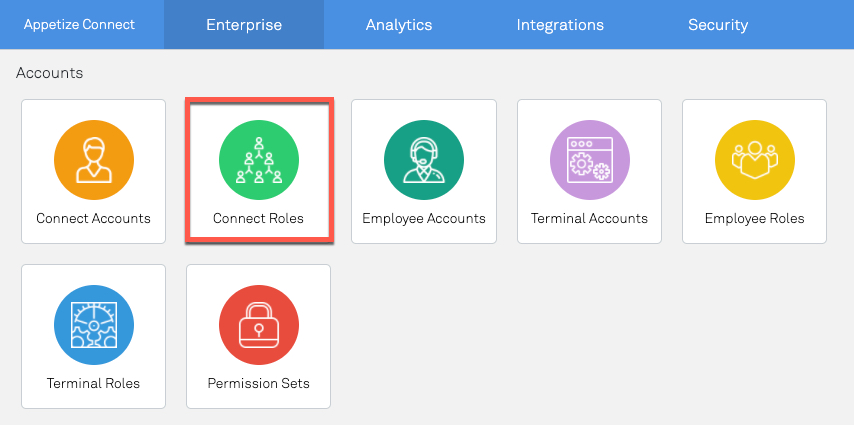
Task: Open the green Connect Roles hierarchy icon
Action: click(259, 160)
